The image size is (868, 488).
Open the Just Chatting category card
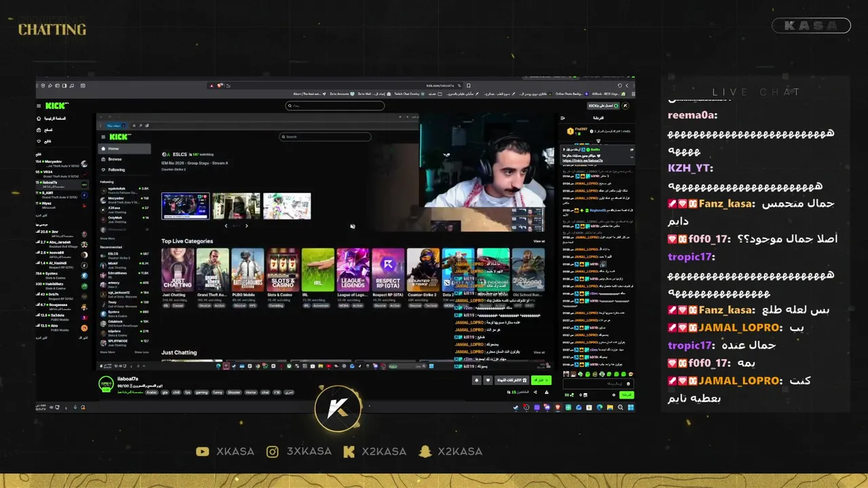click(177, 270)
